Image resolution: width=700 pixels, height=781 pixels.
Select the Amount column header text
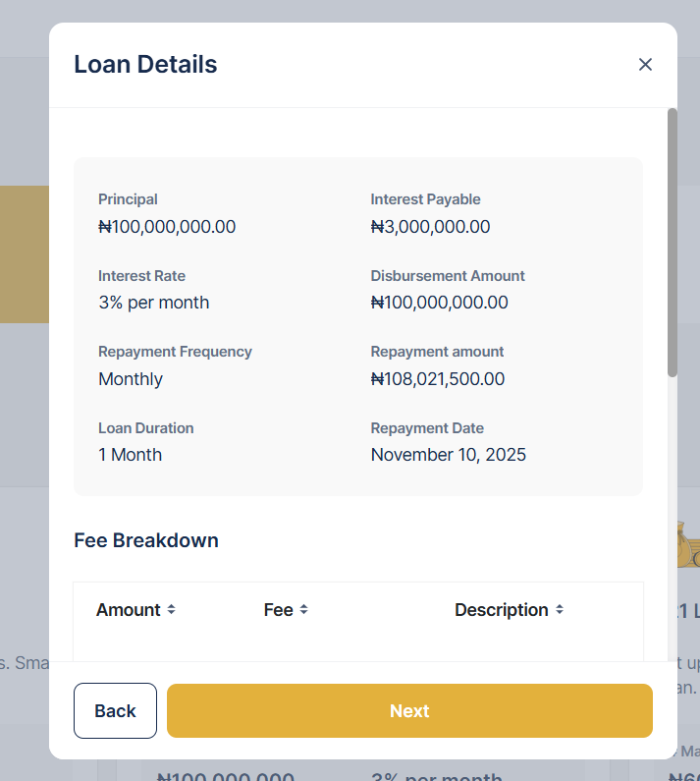(128, 610)
